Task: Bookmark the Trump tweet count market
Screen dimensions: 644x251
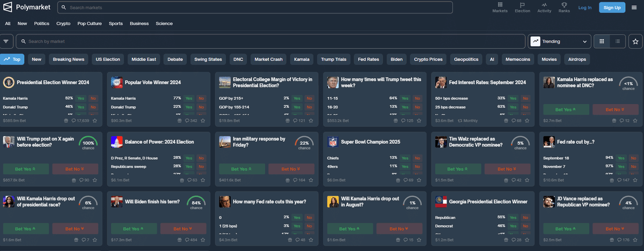Action: coord(419,121)
